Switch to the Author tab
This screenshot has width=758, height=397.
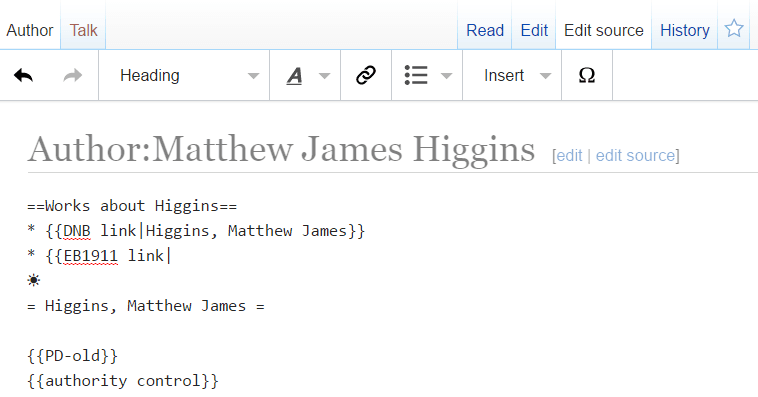point(29,30)
